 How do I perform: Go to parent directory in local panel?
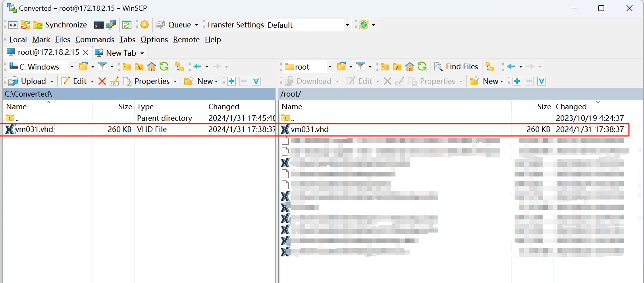(x=127, y=66)
